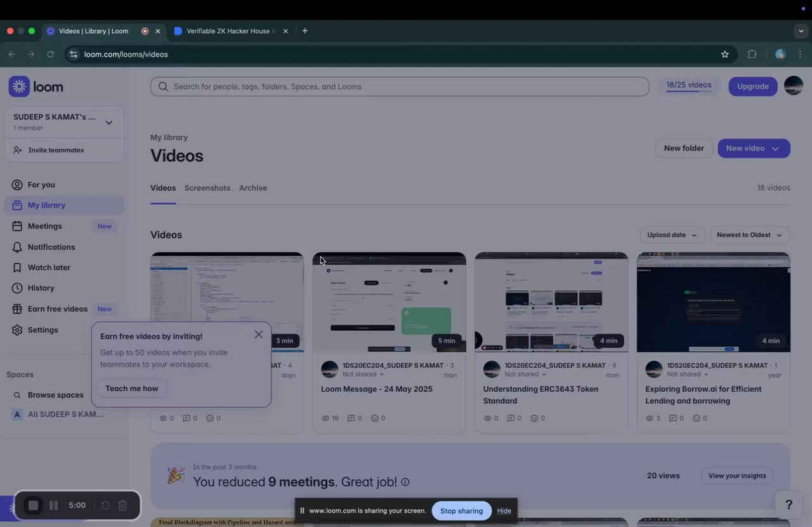The width and height of the screenshot is (812, 527).
Task: Expand Not shared on the Borrow.ai video
Action: pyautogui.click(x=688, y=375)
